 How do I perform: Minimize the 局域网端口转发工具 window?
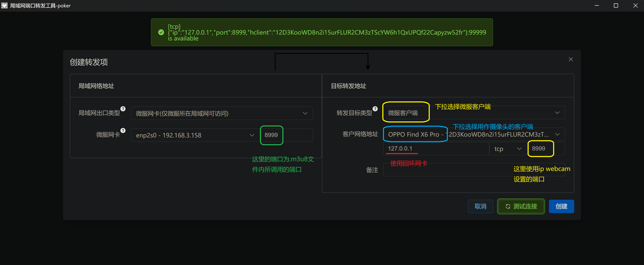point(597,5)
